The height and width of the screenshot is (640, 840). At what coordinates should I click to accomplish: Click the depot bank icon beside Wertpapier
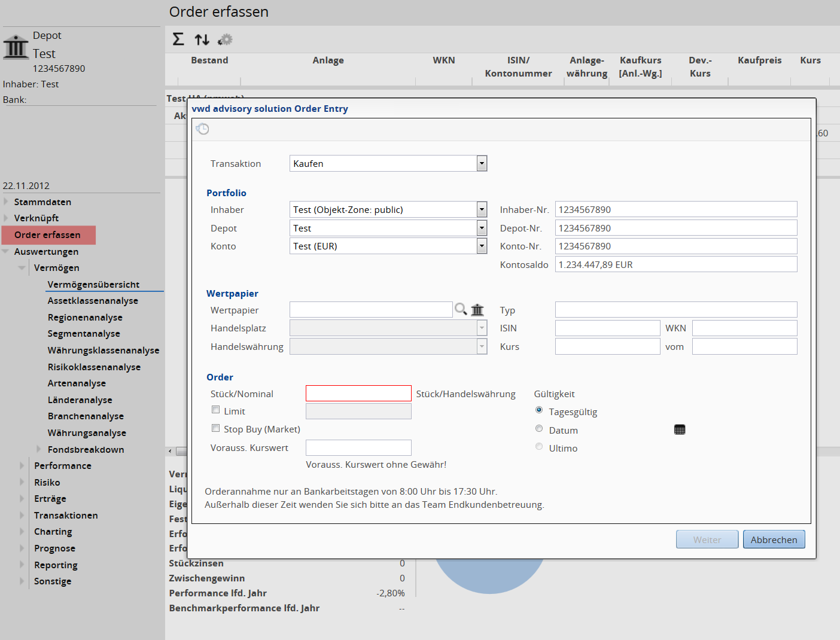[477, 310]
